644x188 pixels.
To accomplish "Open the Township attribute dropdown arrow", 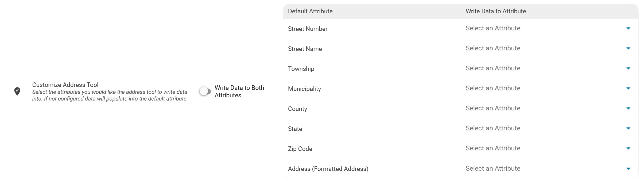I will (x=628, y=68).
